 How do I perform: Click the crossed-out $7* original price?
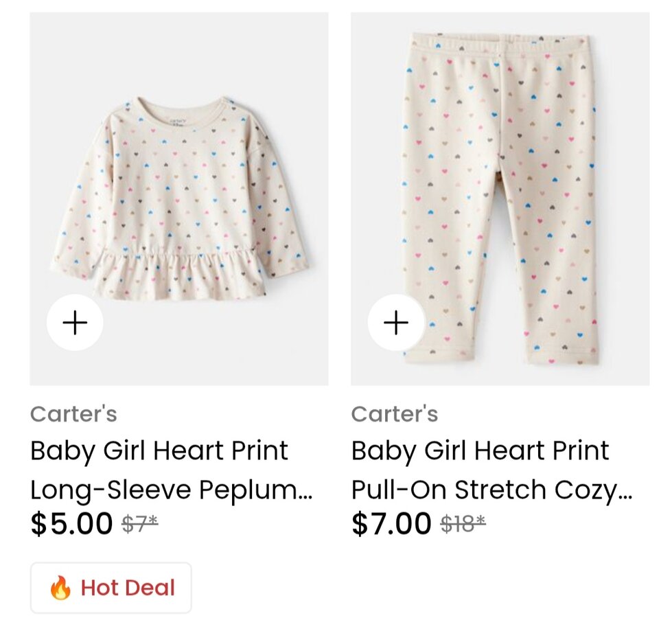[140, 525]
